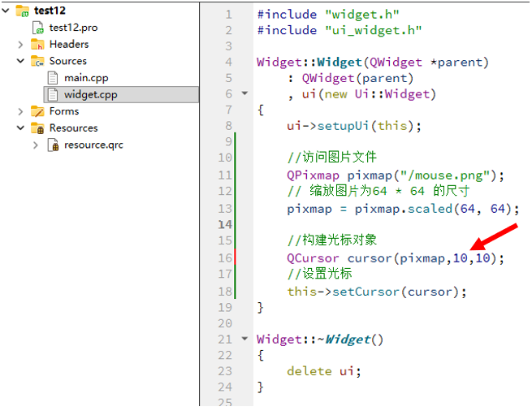This screenshot has height=411, width=532.
Task: Click line number 14 in gutter
Action: point(225,224)
